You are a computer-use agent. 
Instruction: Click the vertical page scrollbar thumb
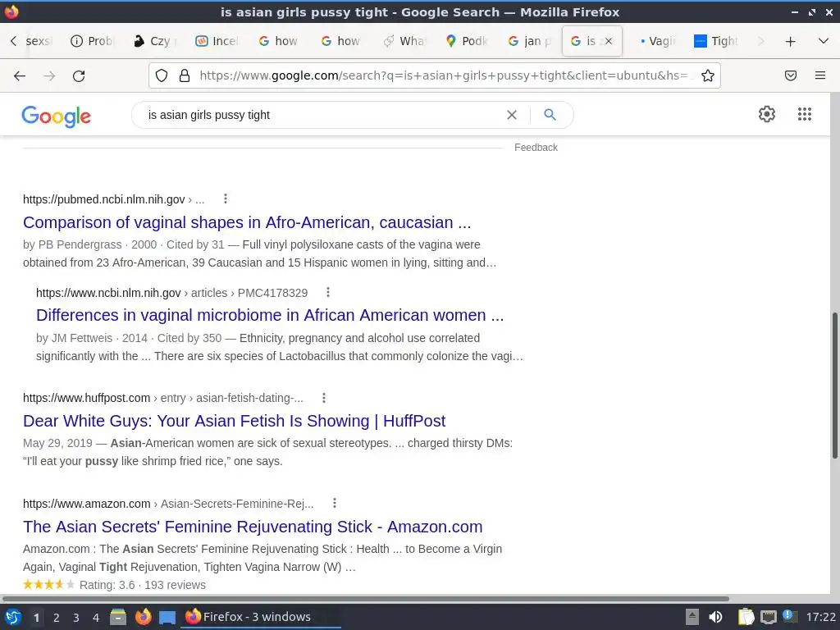tap(834, 386)
